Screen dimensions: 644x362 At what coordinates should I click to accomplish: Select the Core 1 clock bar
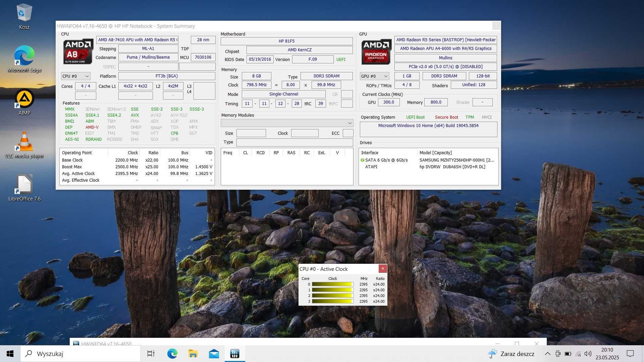[x=333, y=290]
